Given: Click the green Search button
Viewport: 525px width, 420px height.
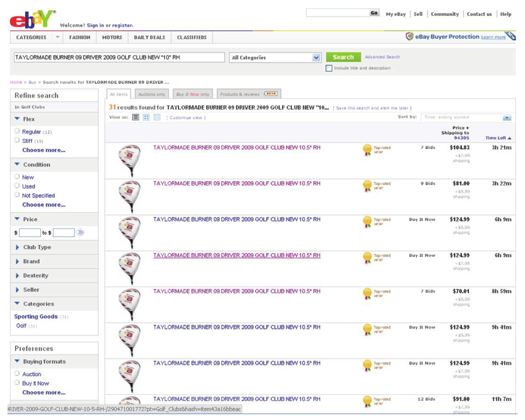Looking at the screenshot, I should click(343, 57).
